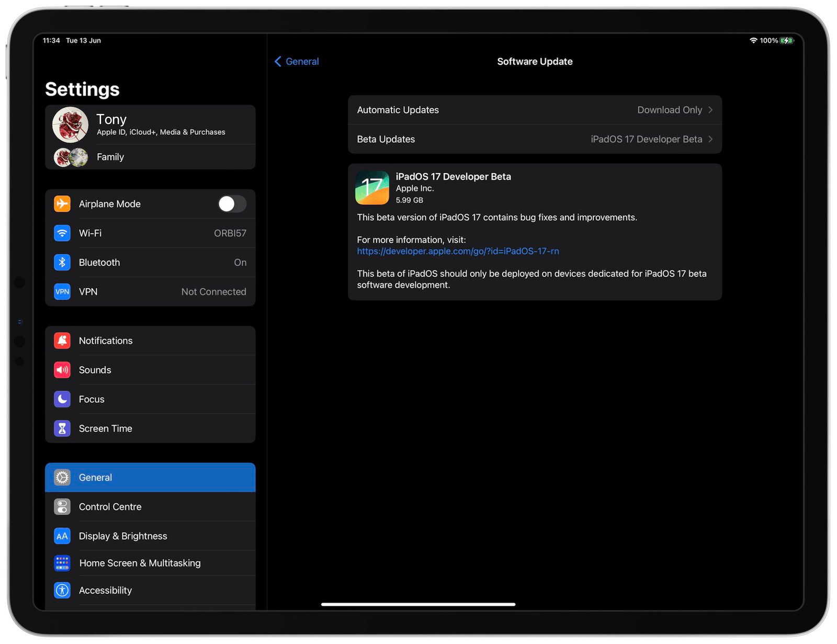Tap the Display & Brightness AA icon

pos(62,536)
